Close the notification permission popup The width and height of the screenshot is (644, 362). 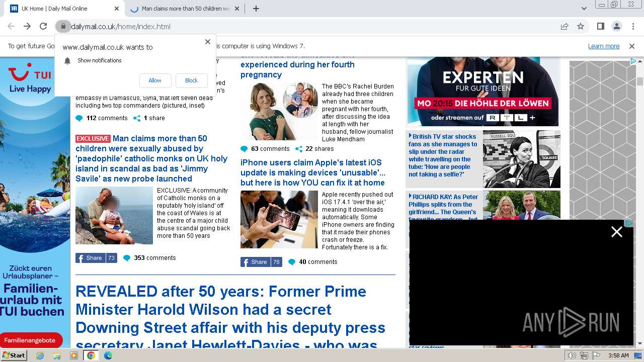[208, 42]
